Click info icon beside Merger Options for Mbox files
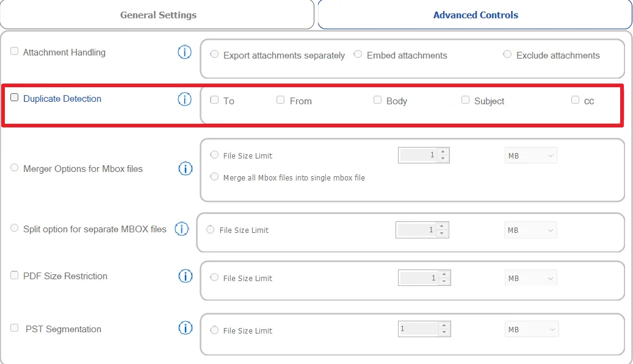 [x=186, y=168]
